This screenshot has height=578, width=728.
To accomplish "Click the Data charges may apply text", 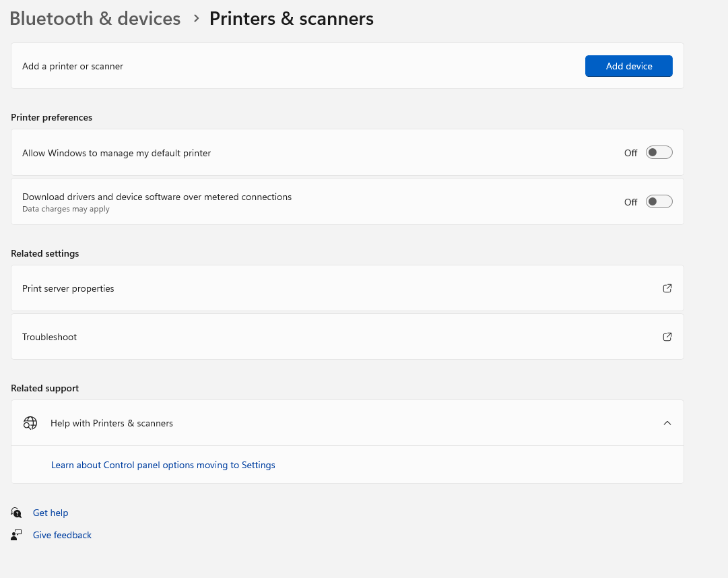I will point(66,209).
